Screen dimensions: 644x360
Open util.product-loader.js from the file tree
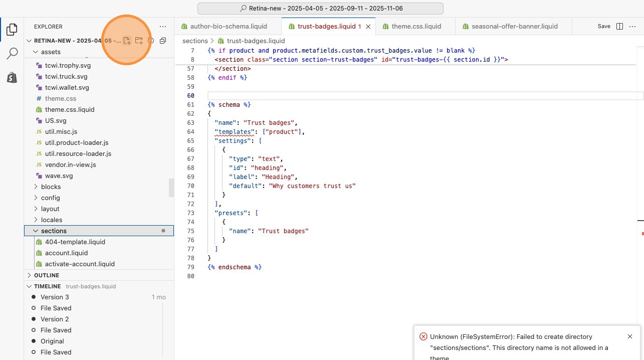(76, 142)
